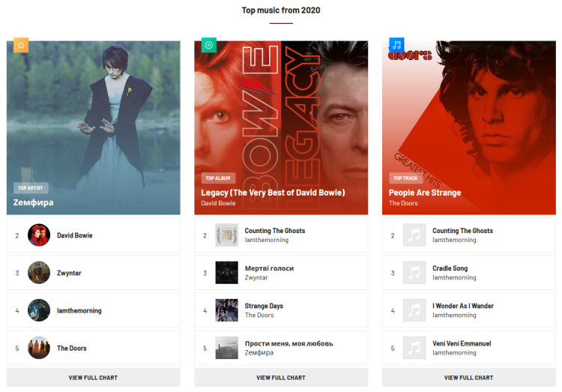562x392 pixels.
Task: Click the blue music note track badge
Action: 396,45
